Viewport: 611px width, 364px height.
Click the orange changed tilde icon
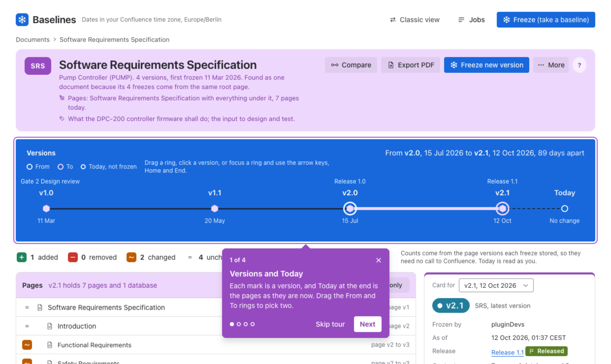131,257
